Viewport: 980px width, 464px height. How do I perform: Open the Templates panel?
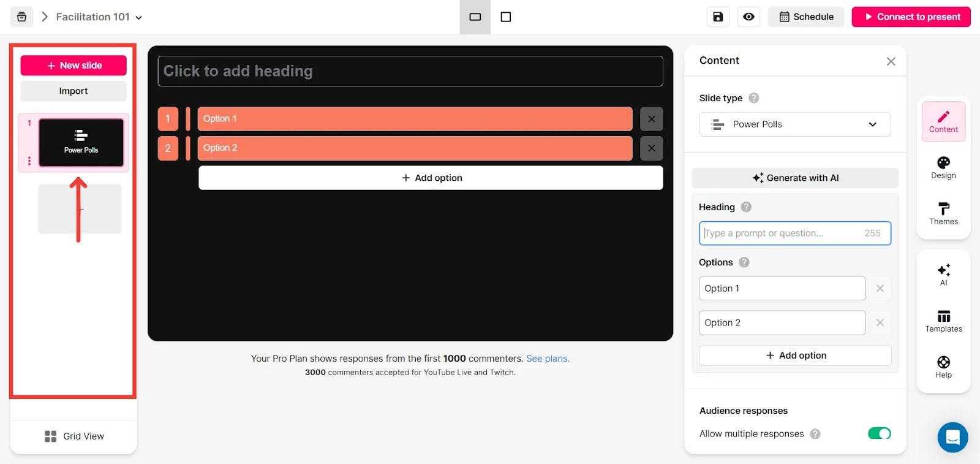[943, 321]
